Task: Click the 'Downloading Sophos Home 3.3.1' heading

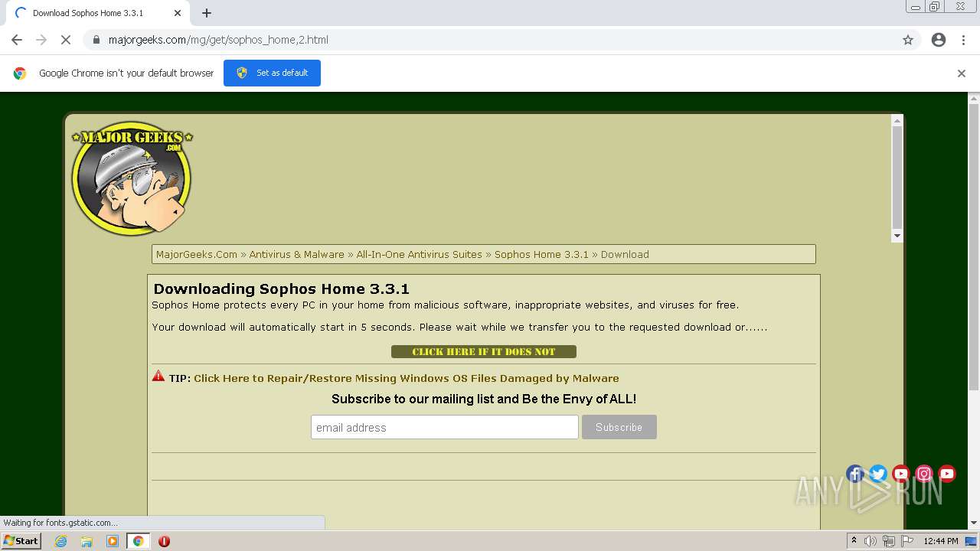Action: [x=282, y=289]
